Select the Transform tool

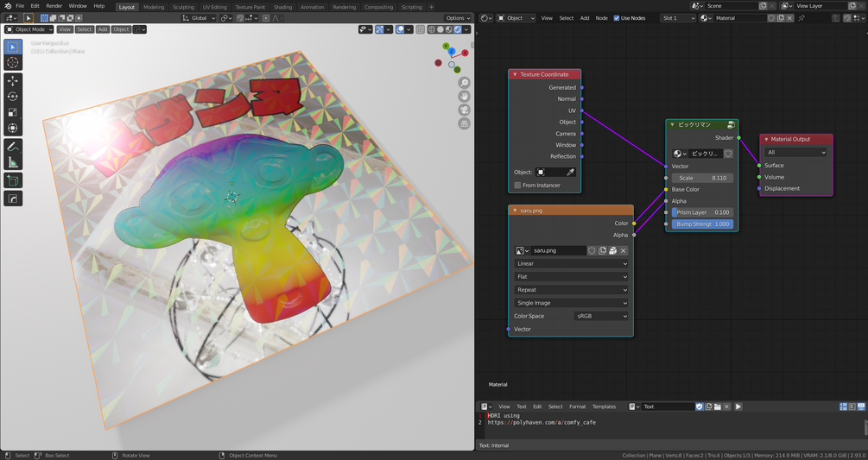point(13,129)
